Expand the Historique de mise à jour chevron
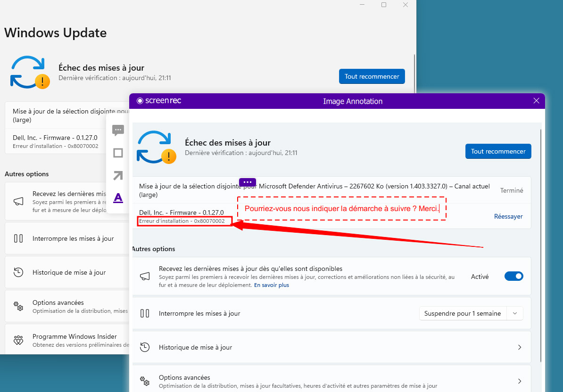 coord(520,347)
